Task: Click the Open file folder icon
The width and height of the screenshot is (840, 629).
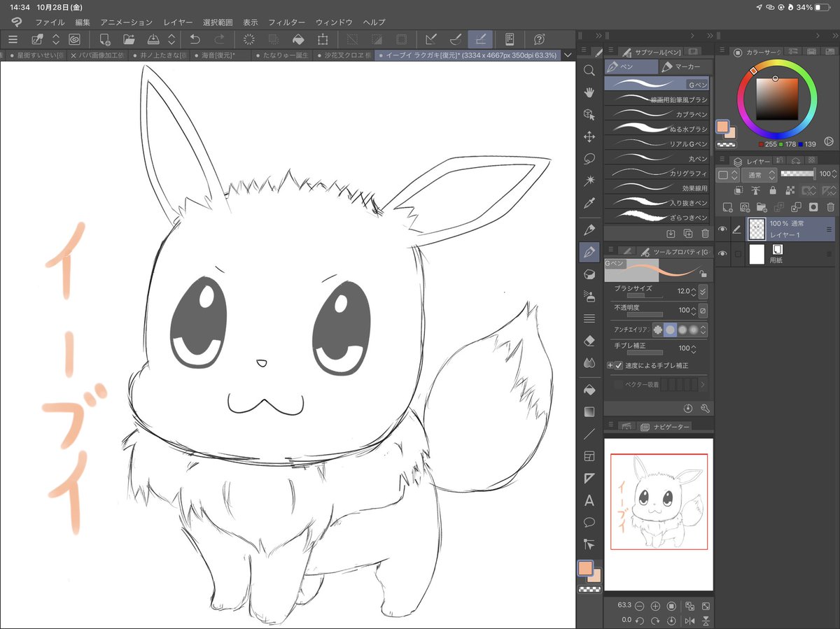Action: [129, 39]
